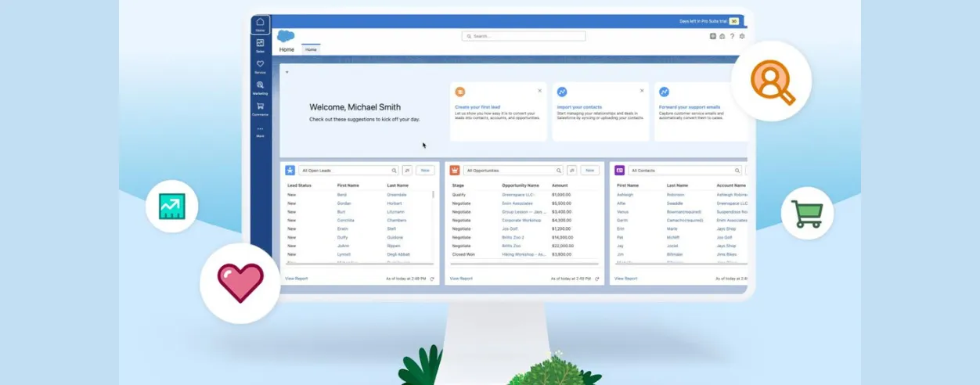
Task: Dismiss the Create your first lead card
Action: point(539,91)
